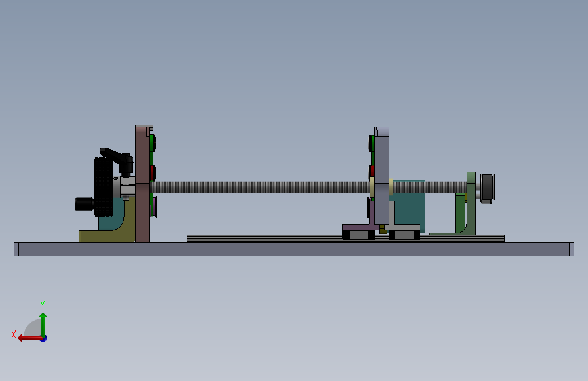This screenshot has width=588, height=381.
Task: Select the long gray base plate
Action: [x=294, y=249]
